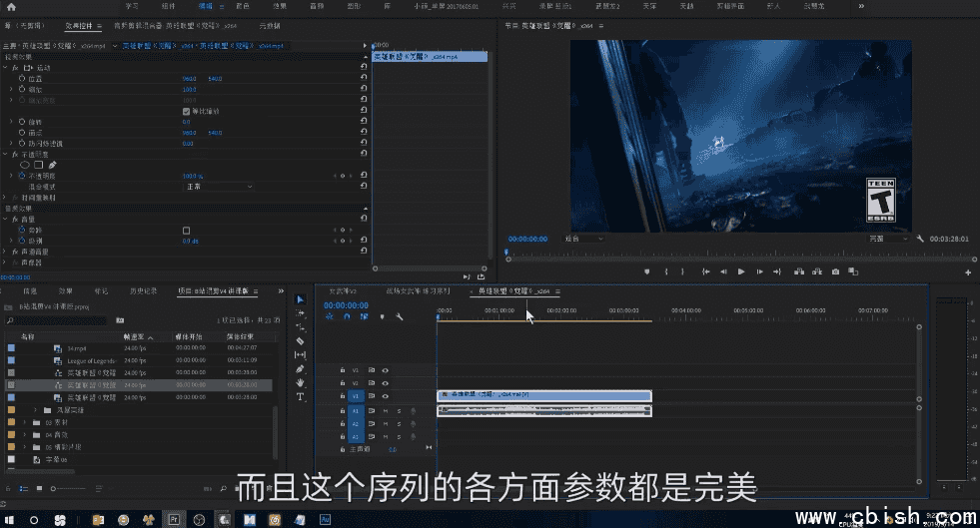Click the Program Monitor scrub bar playhead

(506, 253)
